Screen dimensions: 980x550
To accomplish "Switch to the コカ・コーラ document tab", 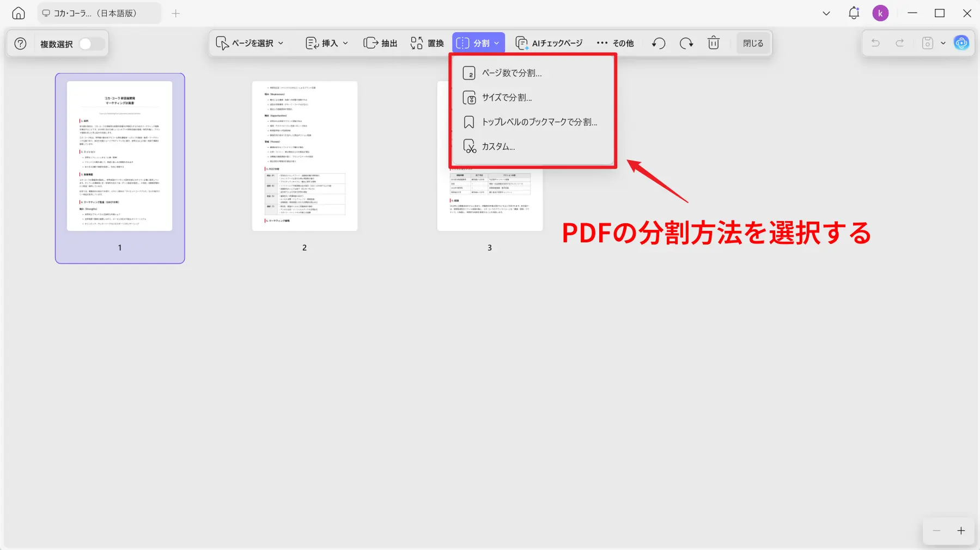I will point(99,14).
